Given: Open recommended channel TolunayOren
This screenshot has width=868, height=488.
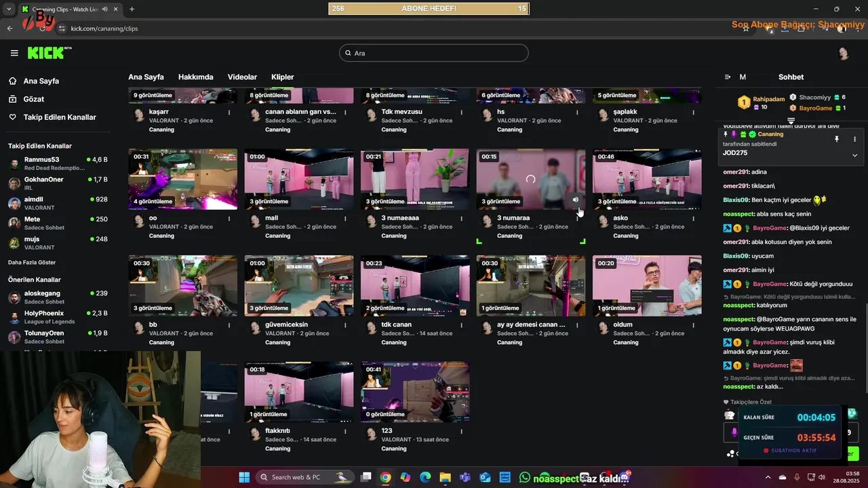Looking at the screenshot, I should click(58, 337).
